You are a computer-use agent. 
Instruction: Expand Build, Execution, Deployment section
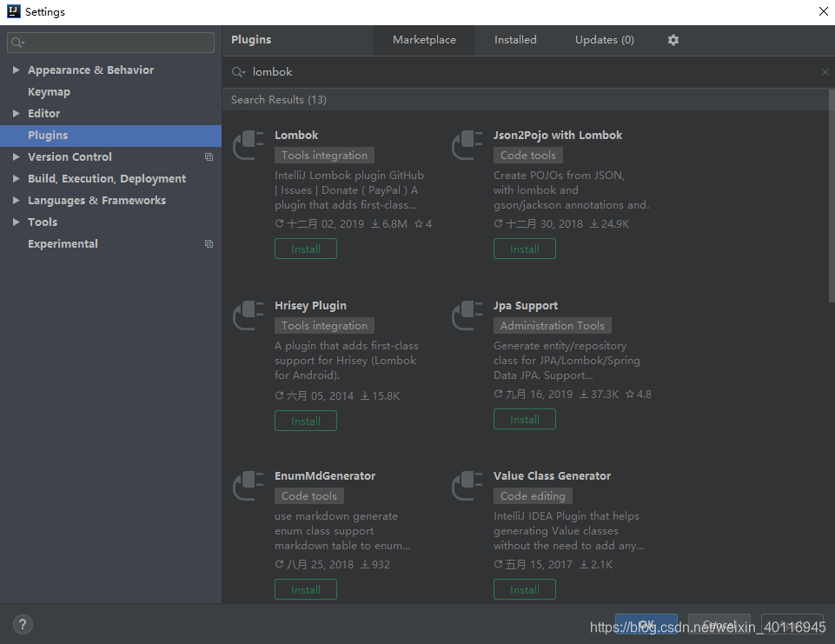(x=16, y=178)
